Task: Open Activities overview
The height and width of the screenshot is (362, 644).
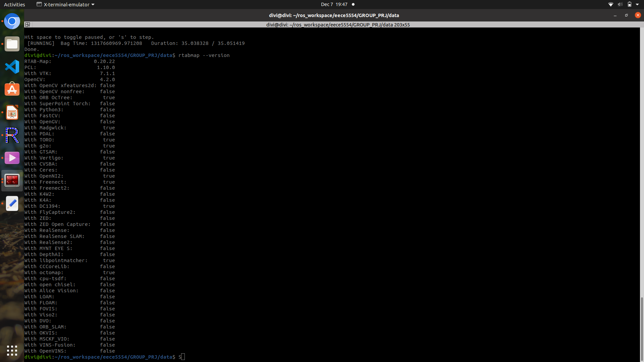Action: (14, 4)
